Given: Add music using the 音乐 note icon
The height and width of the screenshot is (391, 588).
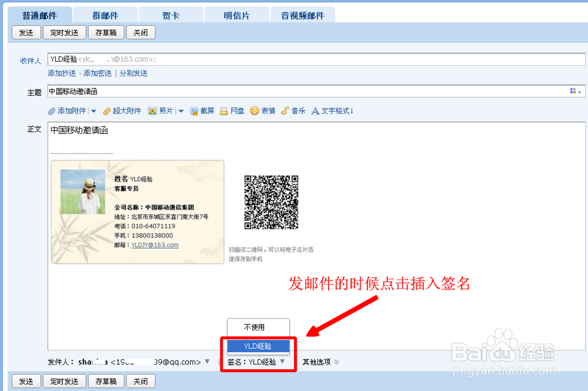Looking at the screenshot, I should (x=285, y=111).
